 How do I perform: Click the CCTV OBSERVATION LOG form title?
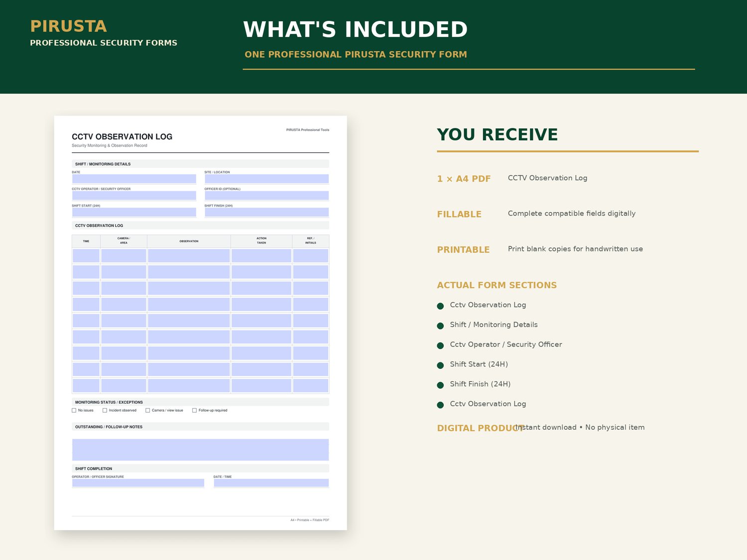tap(122, 136)
